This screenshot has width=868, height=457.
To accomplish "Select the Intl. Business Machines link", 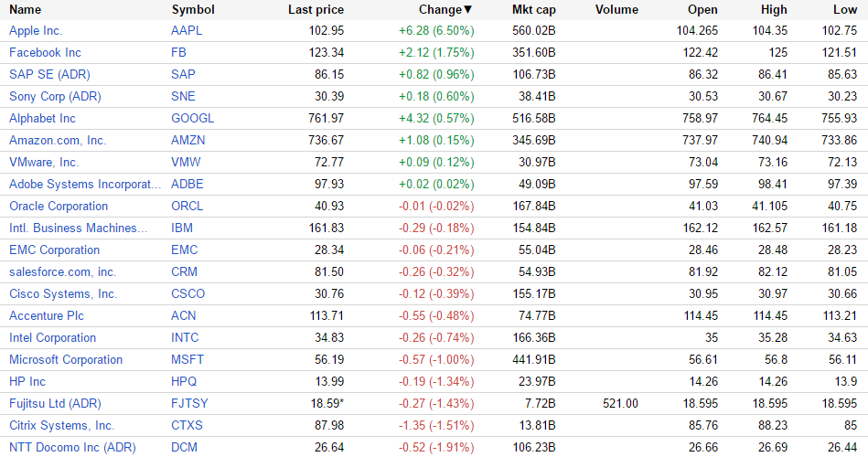I will click(x=78, y=228).
